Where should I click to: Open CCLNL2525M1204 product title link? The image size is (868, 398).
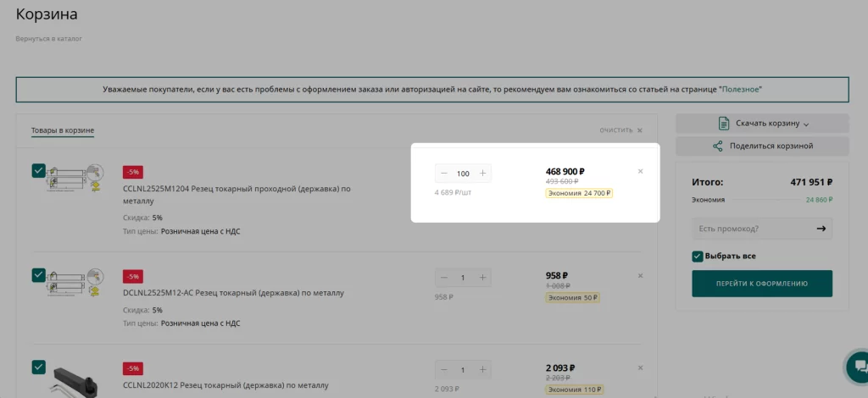(237, 195)
